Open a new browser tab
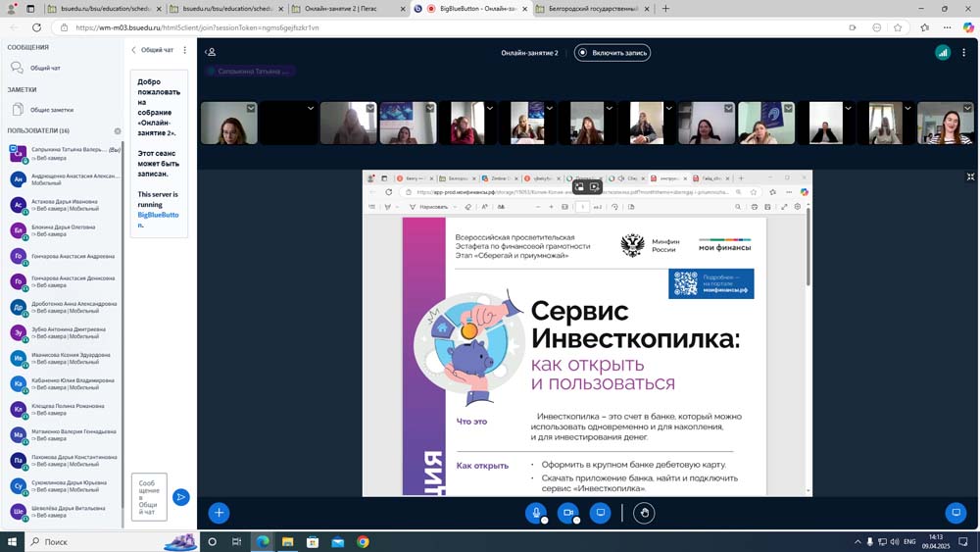 tap(665, 9)
